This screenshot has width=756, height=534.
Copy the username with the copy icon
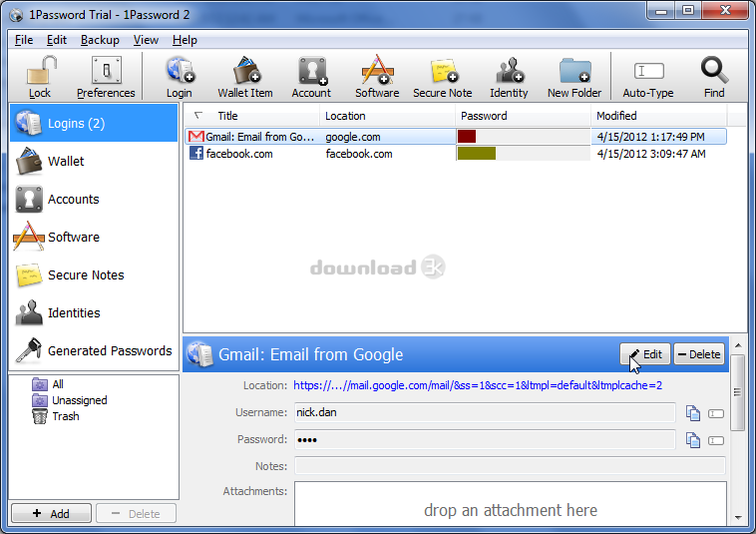[x=693, y=413]
